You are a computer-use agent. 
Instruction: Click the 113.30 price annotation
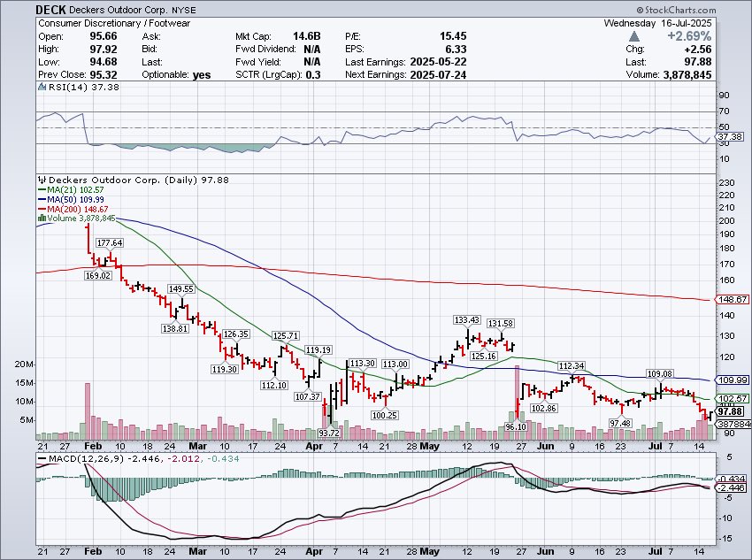pyautogui.click(x=362, y=364)
